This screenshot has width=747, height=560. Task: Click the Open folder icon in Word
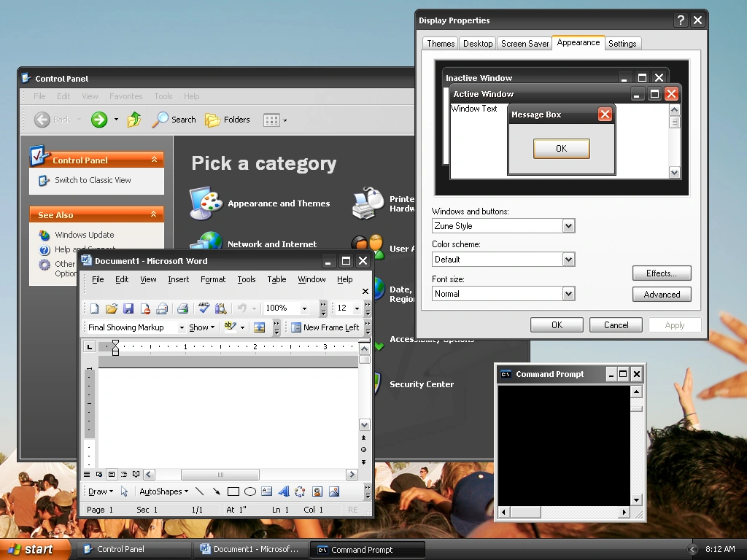click(112, 308)
